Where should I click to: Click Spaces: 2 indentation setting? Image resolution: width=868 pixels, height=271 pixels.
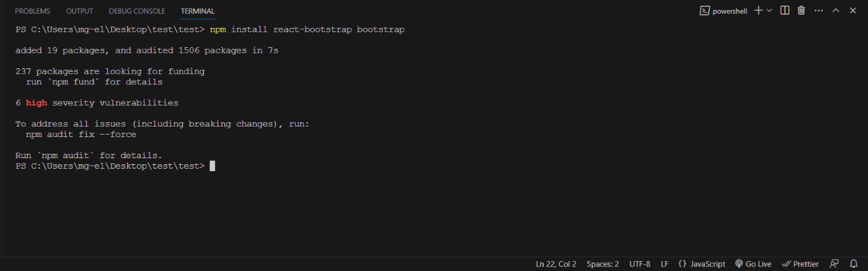pyautogui.click(x=603, y=264)
